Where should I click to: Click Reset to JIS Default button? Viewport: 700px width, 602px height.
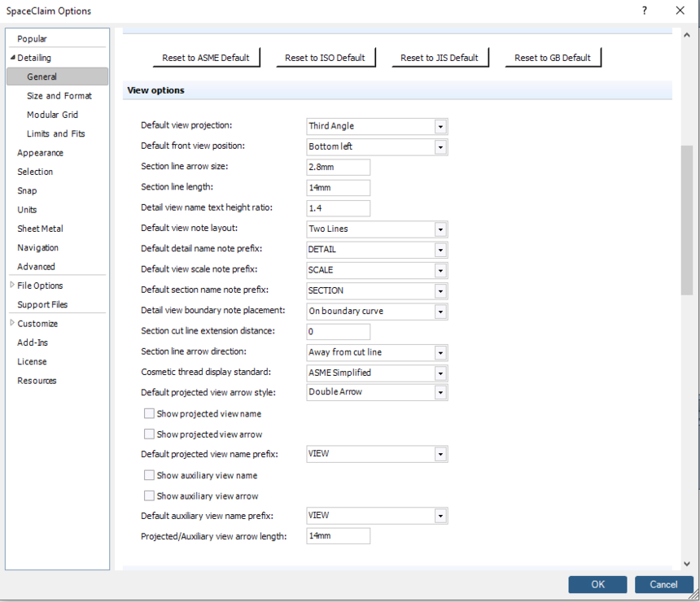[x=440, y=58]
